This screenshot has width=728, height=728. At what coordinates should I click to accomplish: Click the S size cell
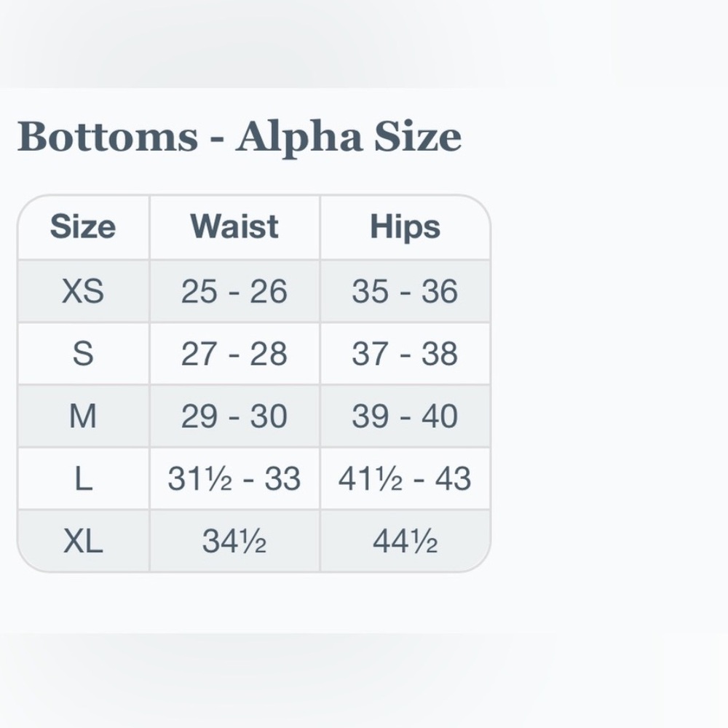[x=83, y=354]
